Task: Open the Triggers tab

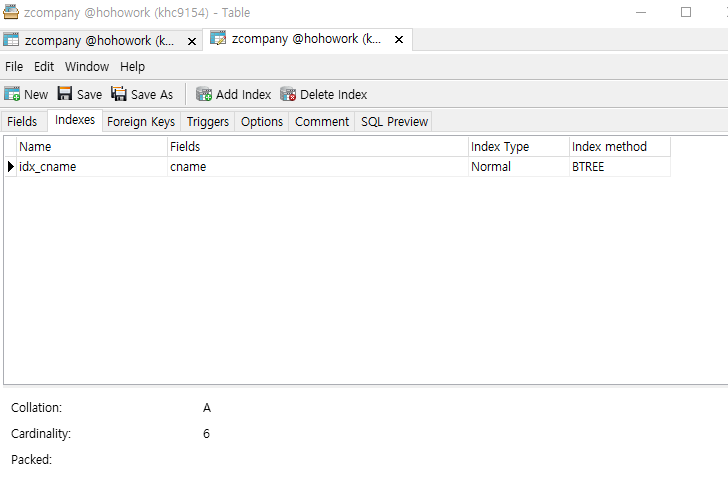Action: click(208, 121)
